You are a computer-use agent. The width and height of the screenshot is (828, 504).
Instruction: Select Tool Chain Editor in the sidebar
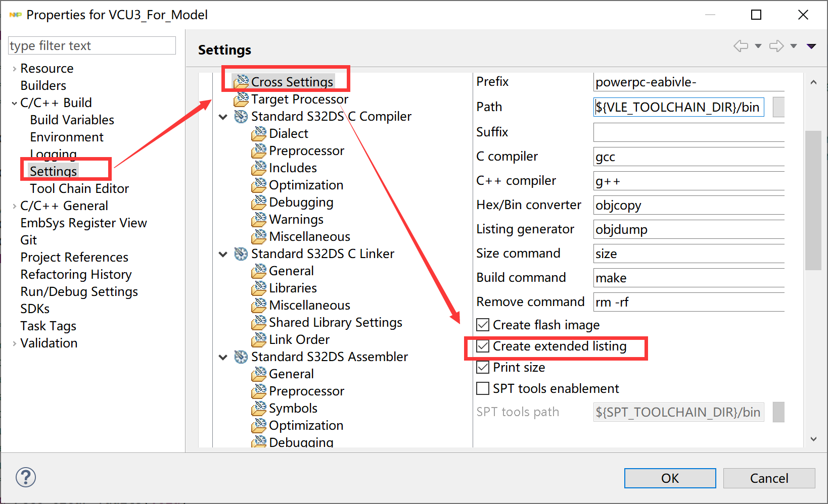coord(79,188)
